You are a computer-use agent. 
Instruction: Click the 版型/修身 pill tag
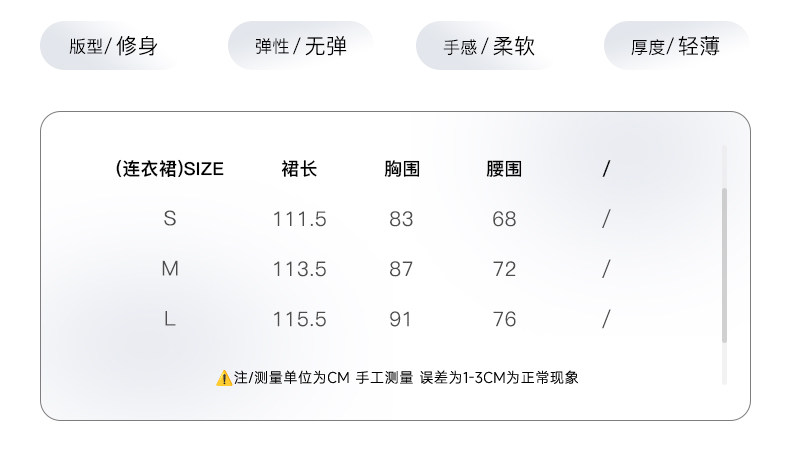(x=113, y=46)
